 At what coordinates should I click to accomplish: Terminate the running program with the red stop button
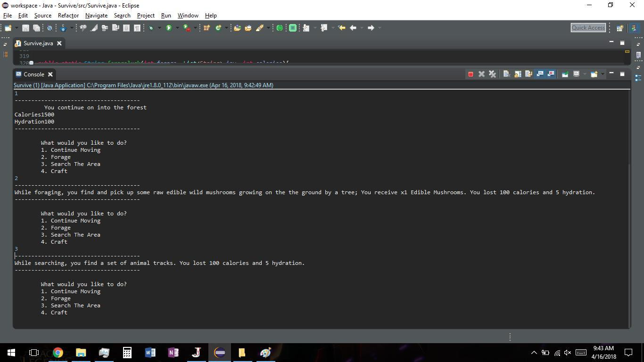471,74
